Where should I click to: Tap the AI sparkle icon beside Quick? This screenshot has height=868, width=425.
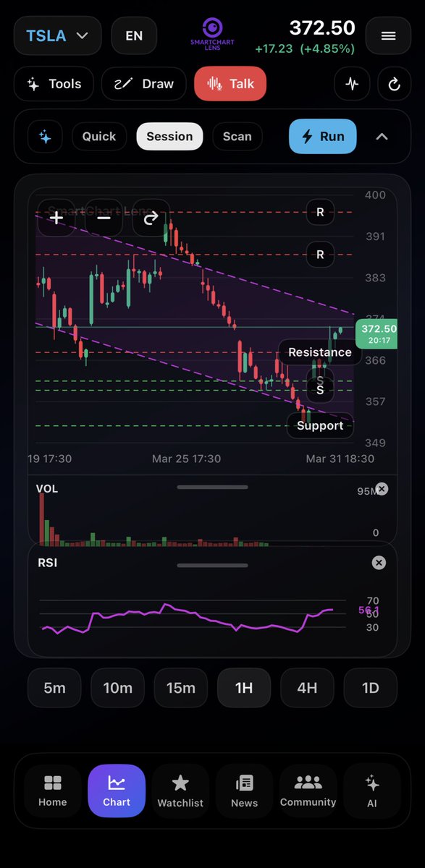click(x=45, y=137)
